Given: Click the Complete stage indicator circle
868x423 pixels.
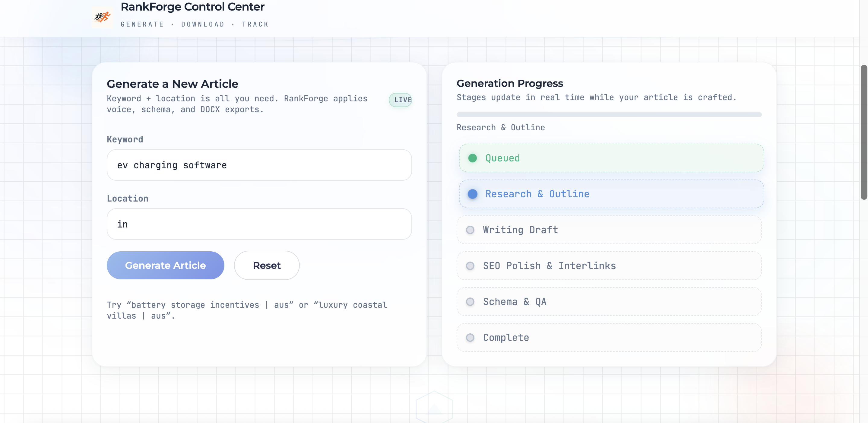Looking at the screenshot, I should pos(470,337).
